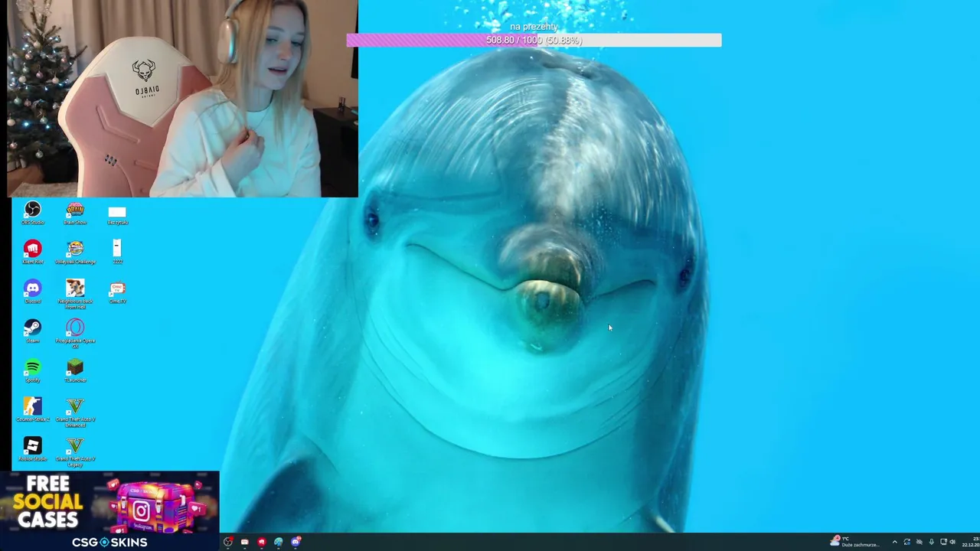Open the Riot client taskbar icon

[262, 542]
